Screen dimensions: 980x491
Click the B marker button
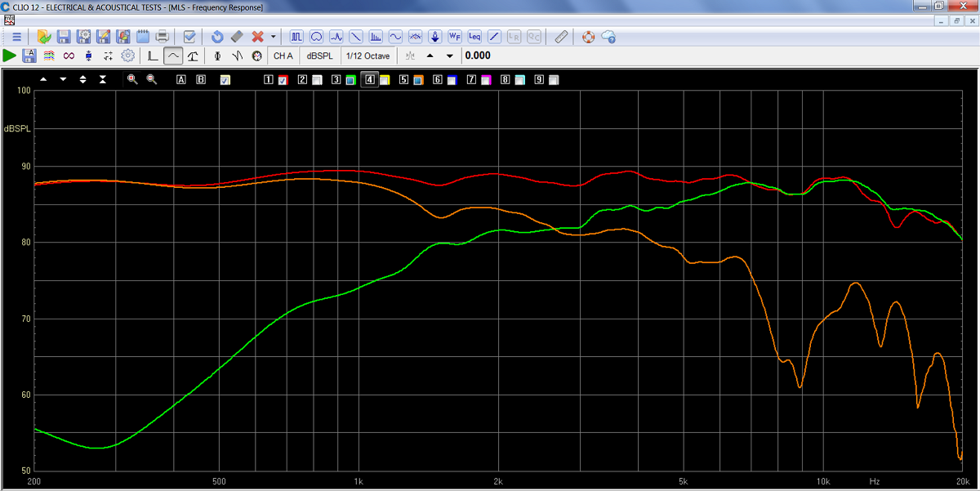pos(201,79)
